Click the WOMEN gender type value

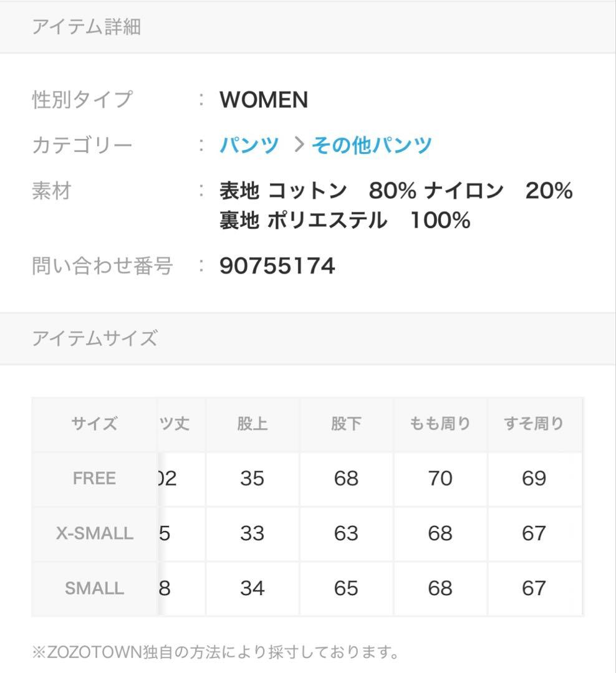[264, 100]
